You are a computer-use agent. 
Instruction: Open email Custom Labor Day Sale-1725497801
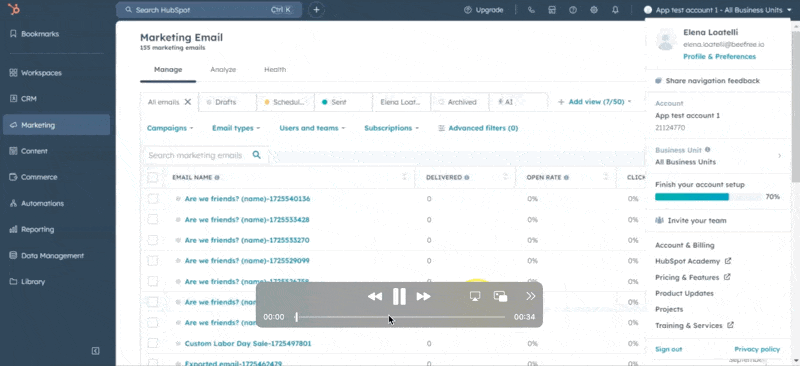pyautogui.click(x=247, y=344)
